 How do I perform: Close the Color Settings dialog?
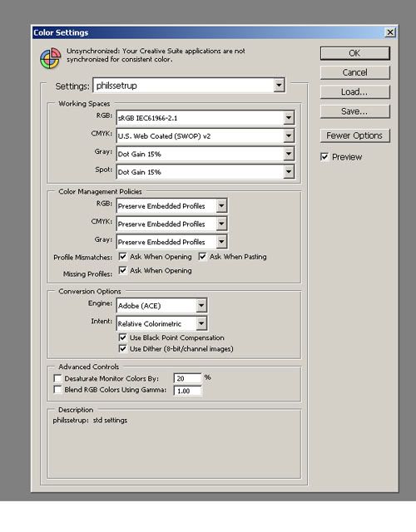[390, 32]
